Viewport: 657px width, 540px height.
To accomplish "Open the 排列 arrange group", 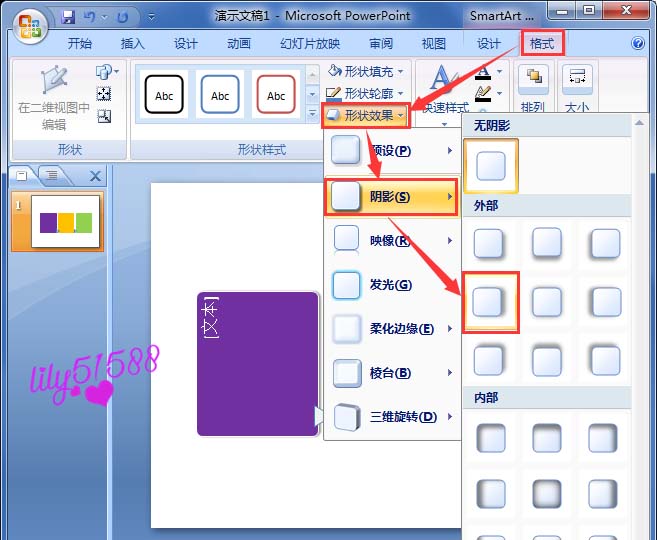I will 533,89.
